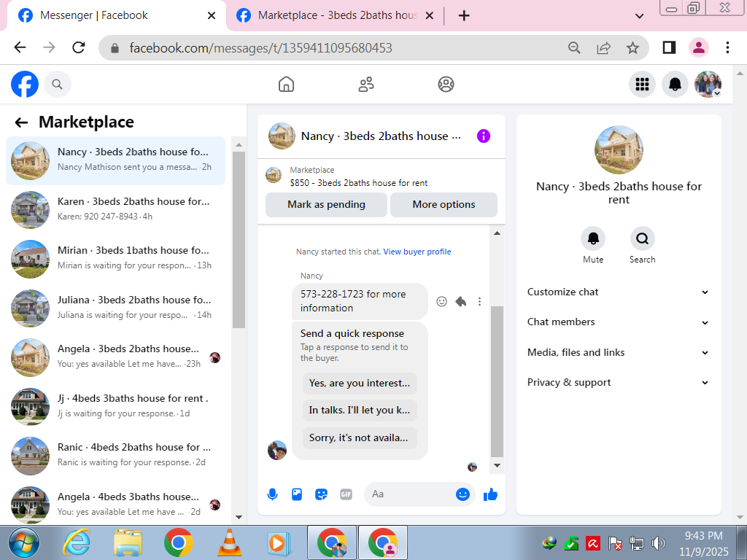Image resolution: width=747 pixels, height=560 pixels.
Task: Open a new browser tab
Action: coord(463,16)
